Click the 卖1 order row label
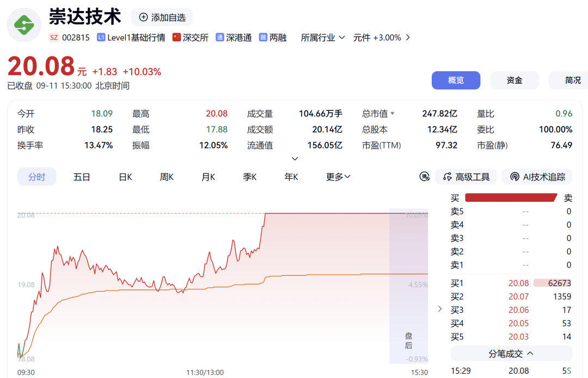The height and width of the screenshot is (378, 588). (457, 265)
